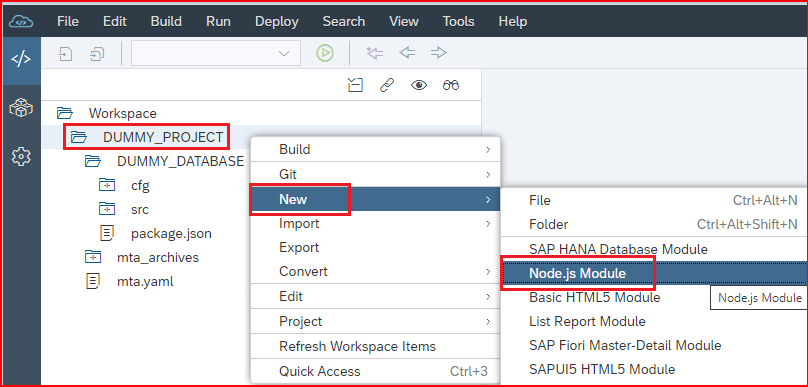Image resolution: width=808 pixels, height=387 pixels.
Task: Select Export in the context menu
Action: click(x=299, y=248)
